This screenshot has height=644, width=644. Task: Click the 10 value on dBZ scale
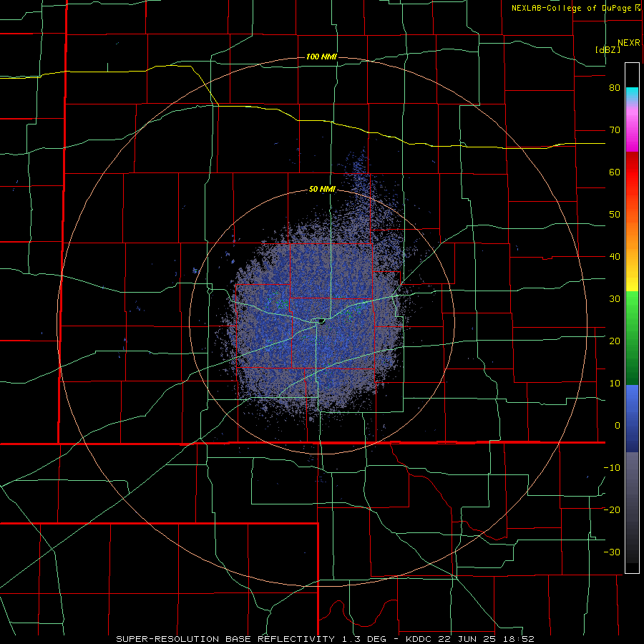point(615,384)
